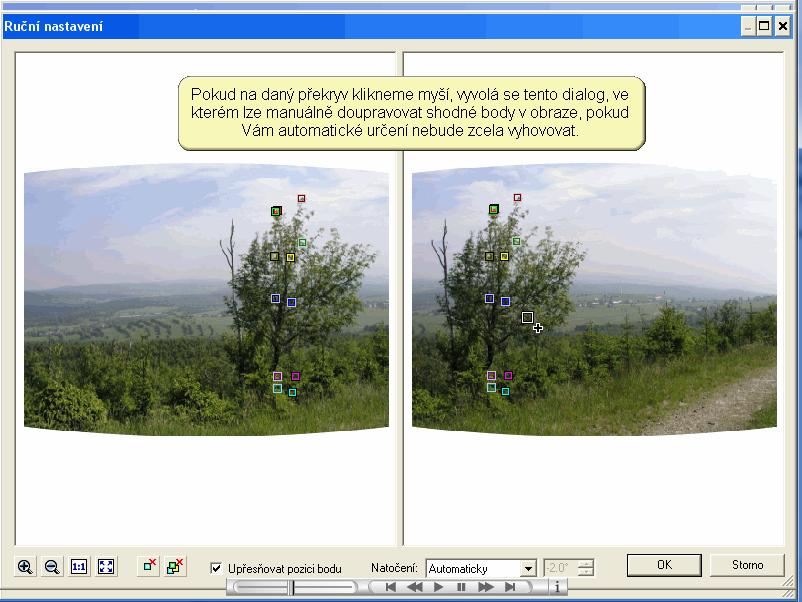Fast forward the tutorial playback

486,588
